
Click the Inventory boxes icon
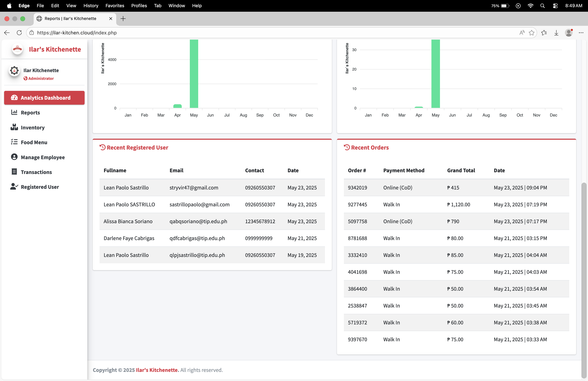coord(14,127)
